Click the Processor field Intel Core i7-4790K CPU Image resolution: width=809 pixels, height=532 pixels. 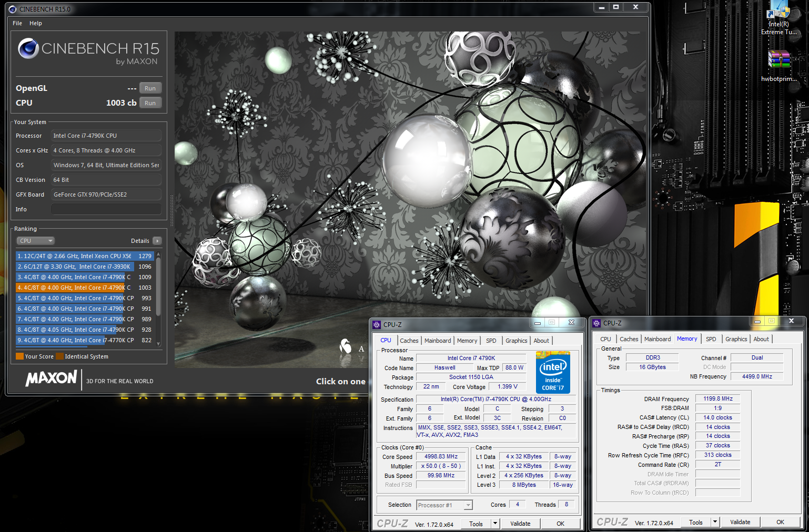click(x=106, y=136)
